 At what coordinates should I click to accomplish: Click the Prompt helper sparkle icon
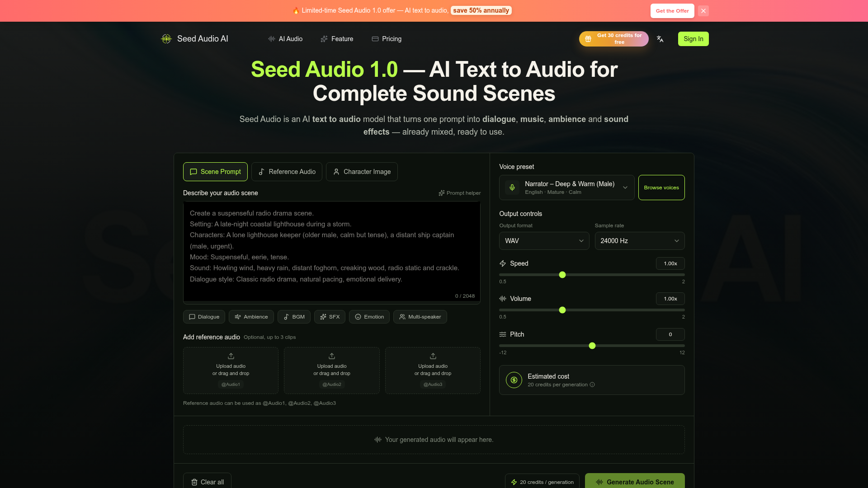pos(442,193)
